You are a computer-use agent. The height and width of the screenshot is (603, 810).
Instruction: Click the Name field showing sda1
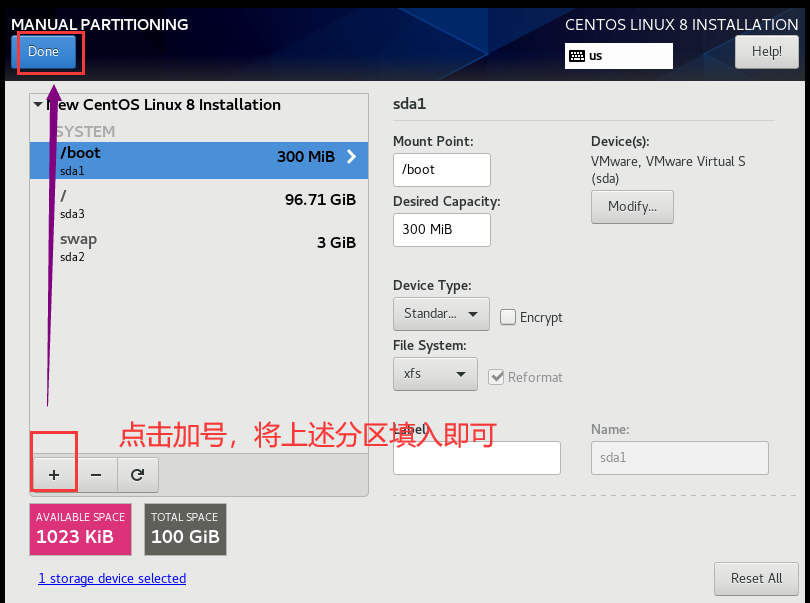[x=680, y=458]
